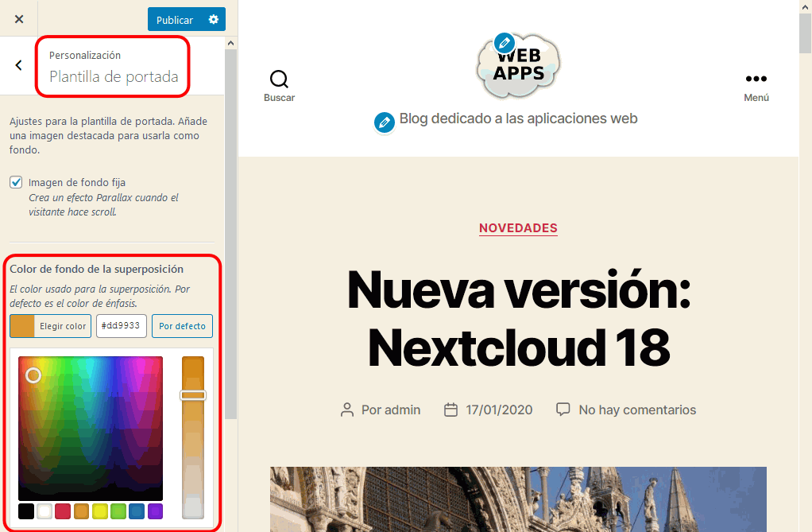Click inside the color gradient picker area
This screenshot has height=532, width=812.
[x=91, y=429]
